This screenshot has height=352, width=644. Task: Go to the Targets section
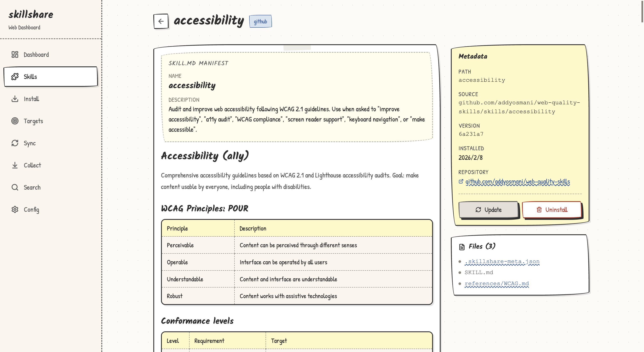33,121
